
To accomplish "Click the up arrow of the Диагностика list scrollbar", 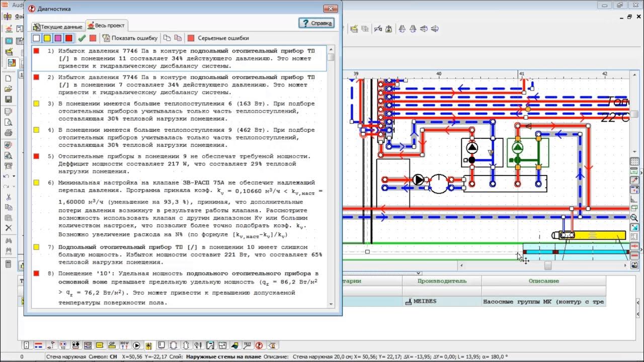I will coord(331,49).
